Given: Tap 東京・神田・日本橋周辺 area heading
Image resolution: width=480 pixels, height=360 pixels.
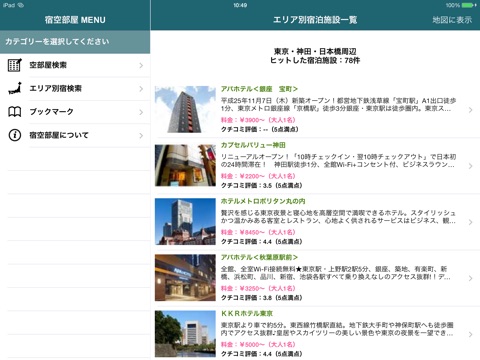Looking at the screenshot, I should [315, 51].
